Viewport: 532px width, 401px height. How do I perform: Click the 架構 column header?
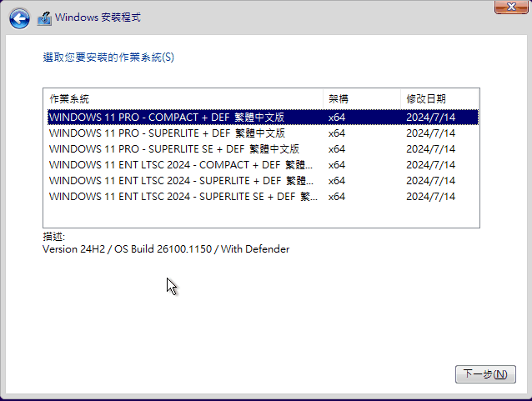pos(362,99)
